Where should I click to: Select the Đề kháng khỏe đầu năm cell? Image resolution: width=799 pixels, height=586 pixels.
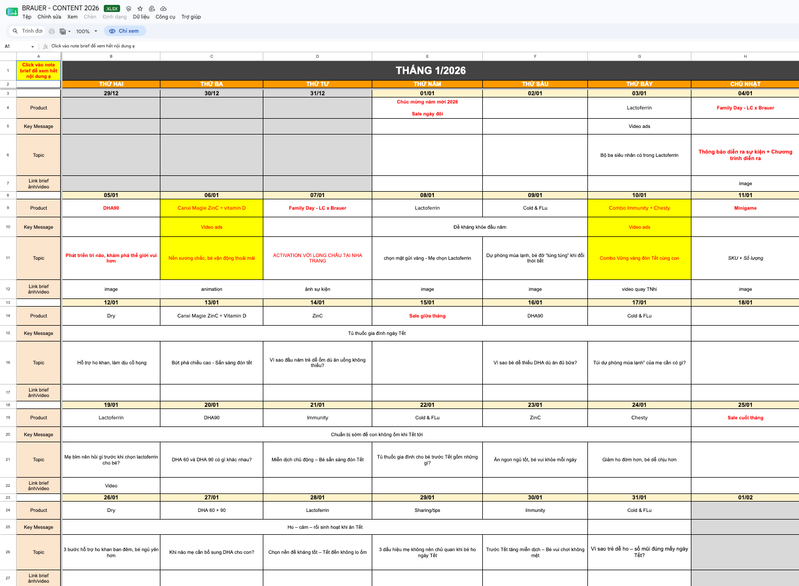click(x=480, y=227)
